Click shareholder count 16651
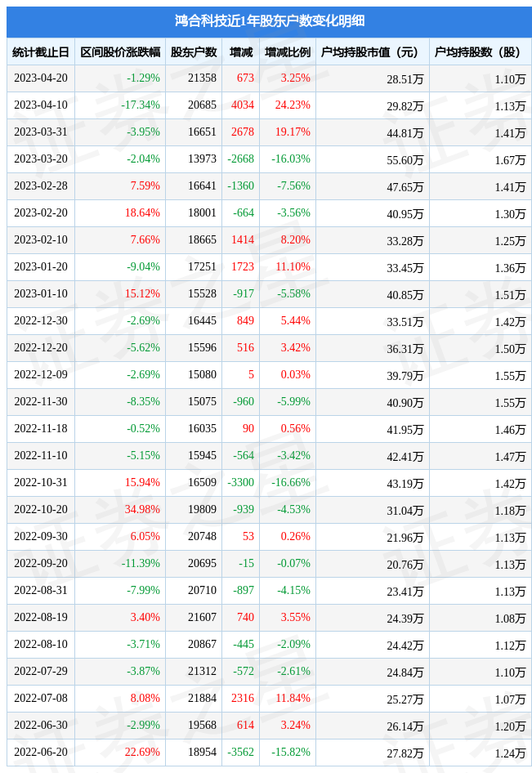This screenshot has width=532, height=773. click(202, 132)
